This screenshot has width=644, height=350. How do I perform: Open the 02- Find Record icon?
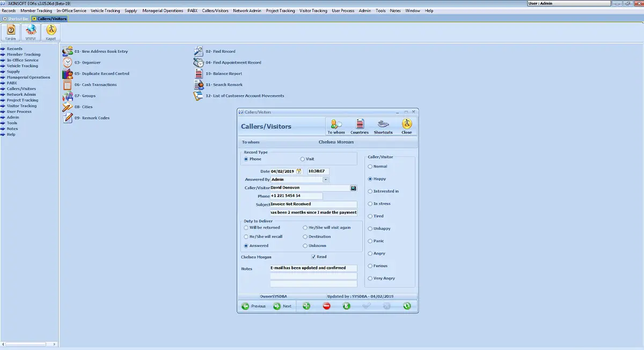(x=198, y=51)
